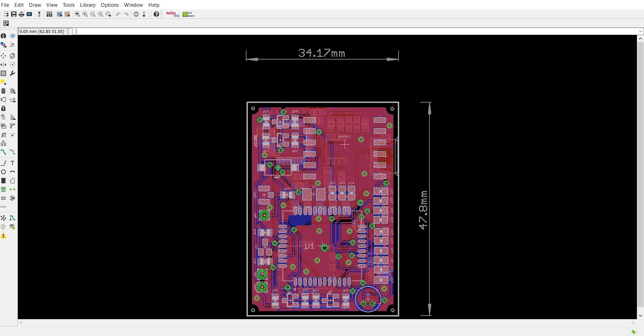Select the Meander tool
The width and height of the screenshot is (644, 336).
[x=3, y=143]
